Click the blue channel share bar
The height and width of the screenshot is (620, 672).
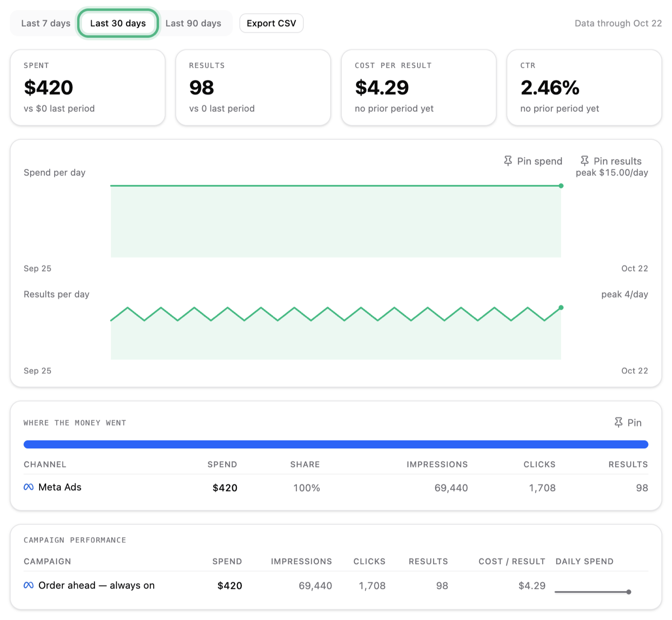point(336,444)
